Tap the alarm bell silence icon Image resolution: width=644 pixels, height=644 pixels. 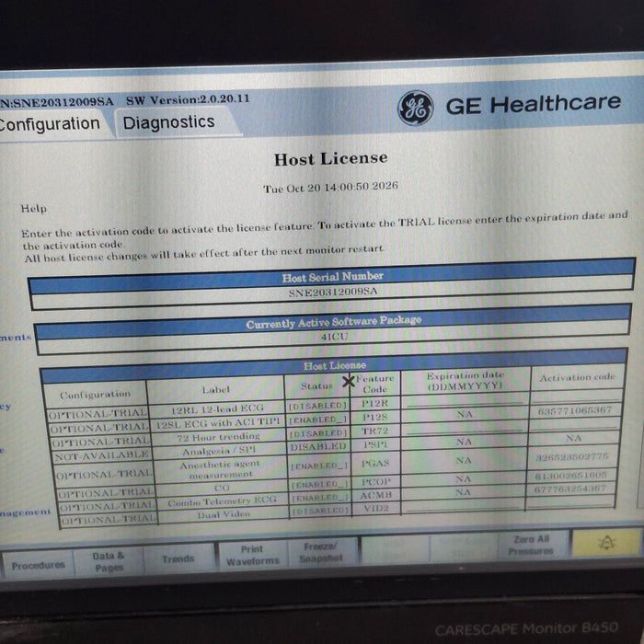(606, 543)
